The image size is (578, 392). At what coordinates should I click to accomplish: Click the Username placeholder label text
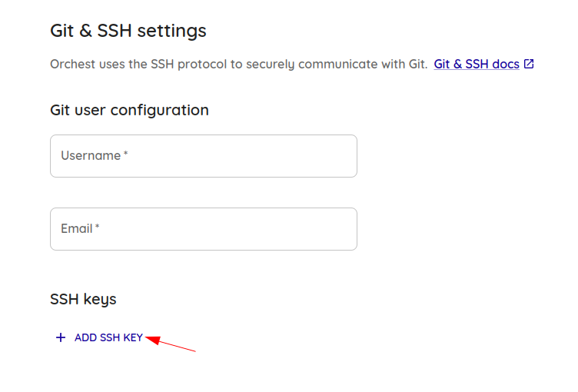91,155
